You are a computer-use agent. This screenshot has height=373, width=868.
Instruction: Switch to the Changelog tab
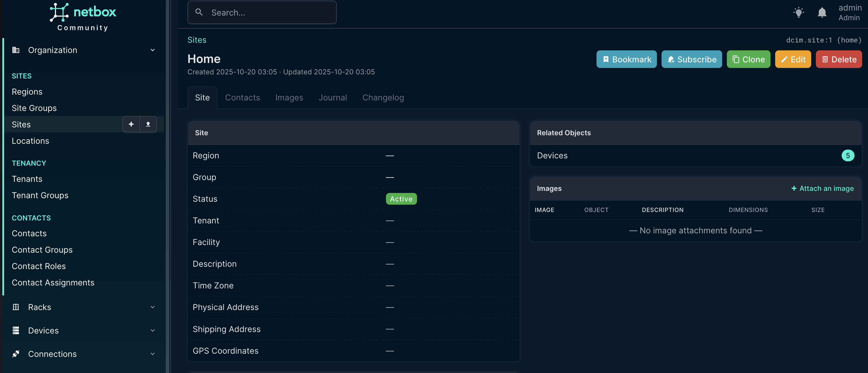(383, 97)
